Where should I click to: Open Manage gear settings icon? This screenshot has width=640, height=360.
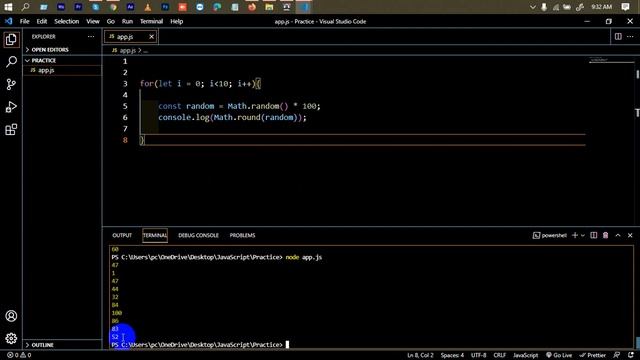point(11,338)
